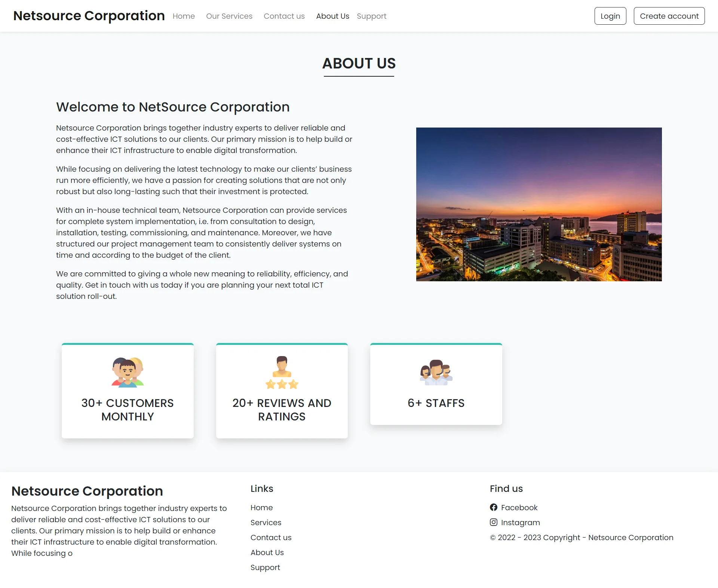The width and height of the screenshot is (718, 588).
Task: Open Our Services in the navbar
Action: [229, 16]
